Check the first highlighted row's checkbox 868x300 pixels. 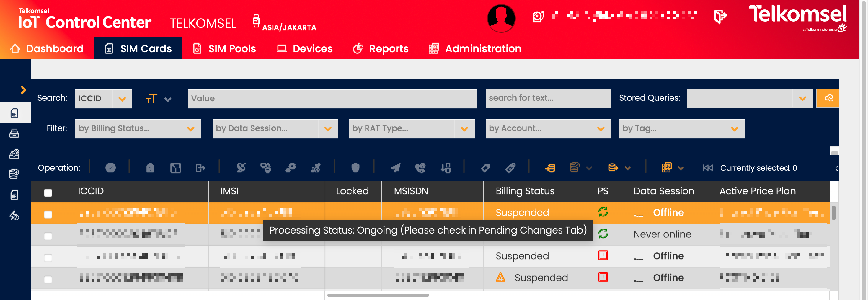[48, 214]
